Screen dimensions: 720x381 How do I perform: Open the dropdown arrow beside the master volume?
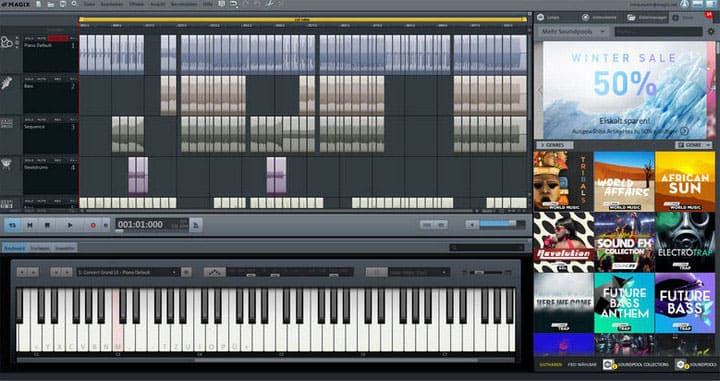tap(472, 224)
